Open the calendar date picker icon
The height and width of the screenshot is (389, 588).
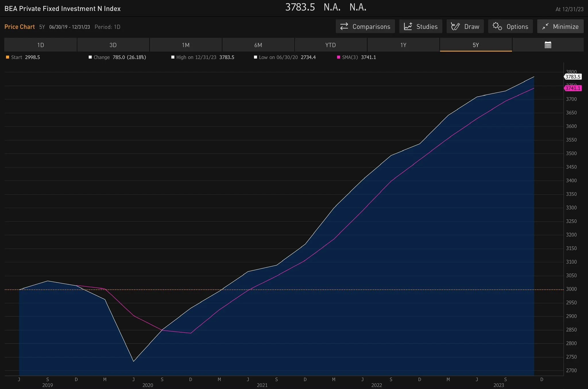click(548, 45)
